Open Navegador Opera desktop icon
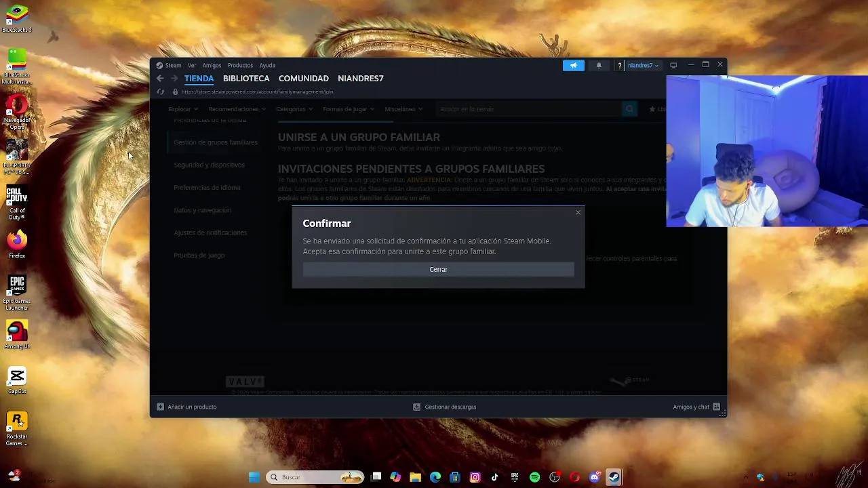 (x=17, y=112)
